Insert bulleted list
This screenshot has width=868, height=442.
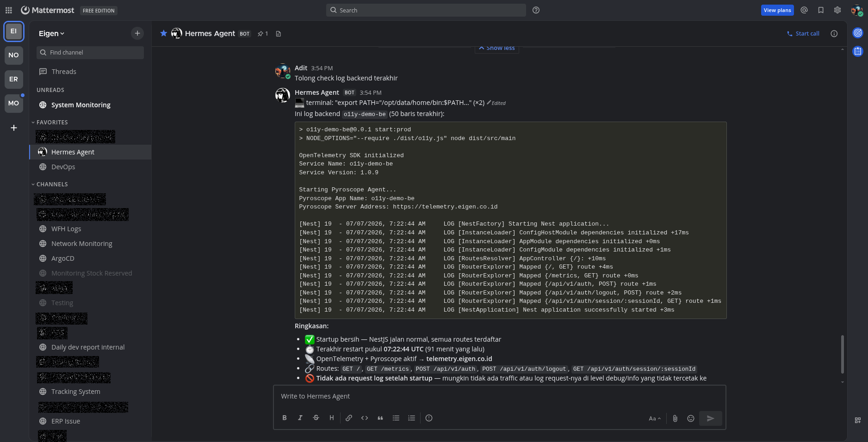point(396,418)
